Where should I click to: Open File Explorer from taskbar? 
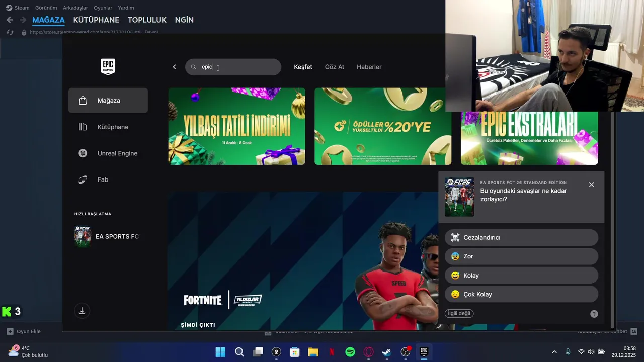coord(313,352)
